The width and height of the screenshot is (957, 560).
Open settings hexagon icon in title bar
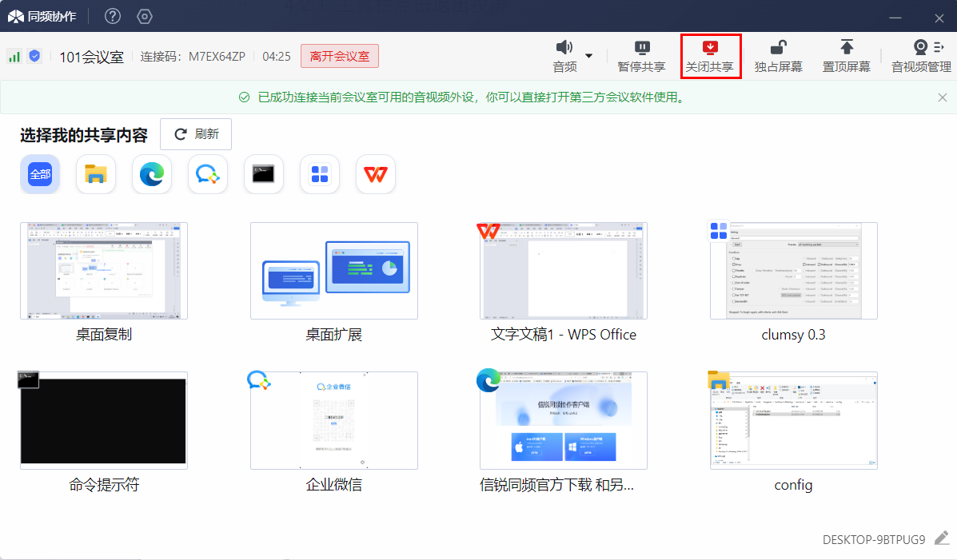pyautogui.click(x=145, y=16)
